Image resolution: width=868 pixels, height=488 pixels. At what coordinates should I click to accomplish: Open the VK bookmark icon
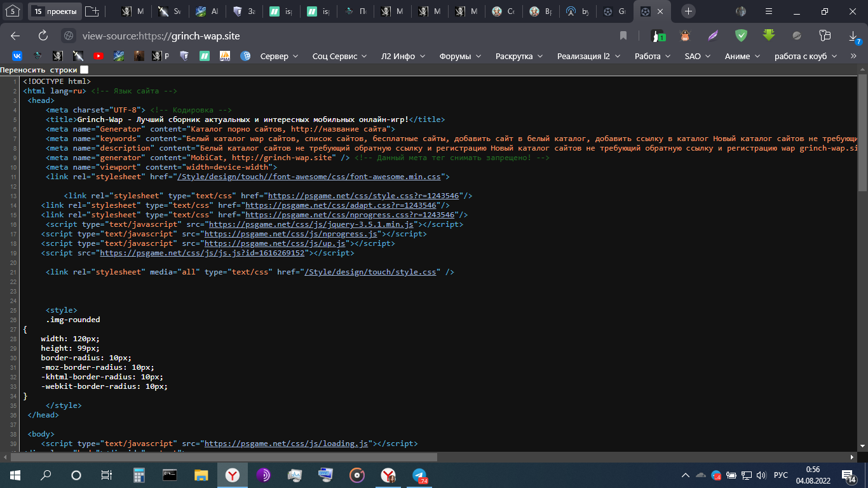point(17,56)
